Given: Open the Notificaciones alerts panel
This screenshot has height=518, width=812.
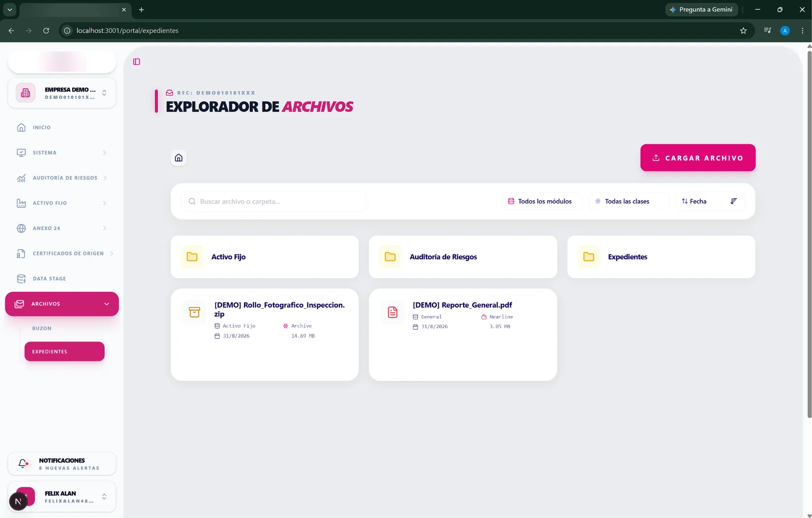Looking at the screenshot, I should [62, 464].
